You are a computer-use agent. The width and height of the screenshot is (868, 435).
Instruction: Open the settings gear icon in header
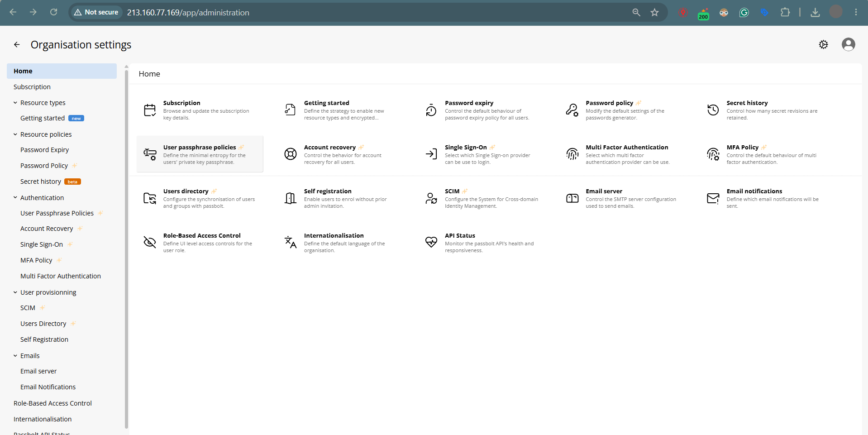tap(824, 44)
